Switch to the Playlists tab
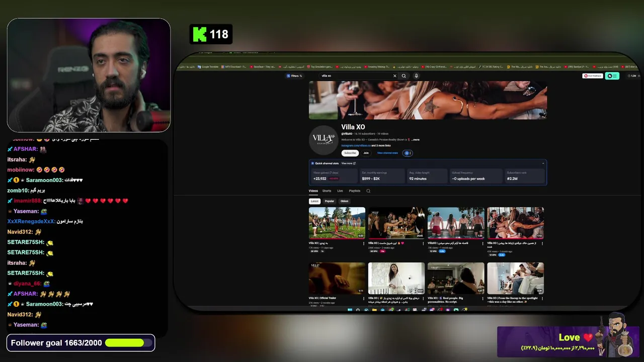The height and width of the screenshot is (362, 644). 355,191
